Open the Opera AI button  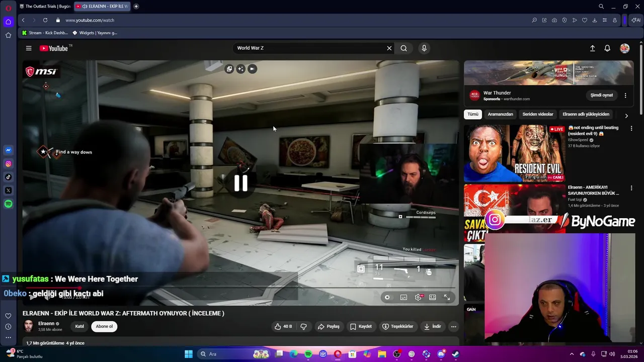[636, 20]
